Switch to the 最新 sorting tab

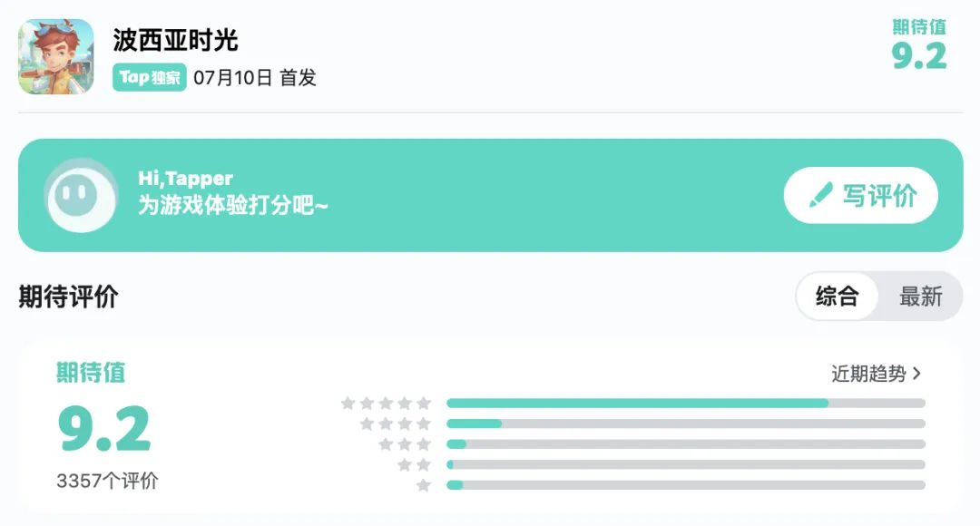(920, 297)
